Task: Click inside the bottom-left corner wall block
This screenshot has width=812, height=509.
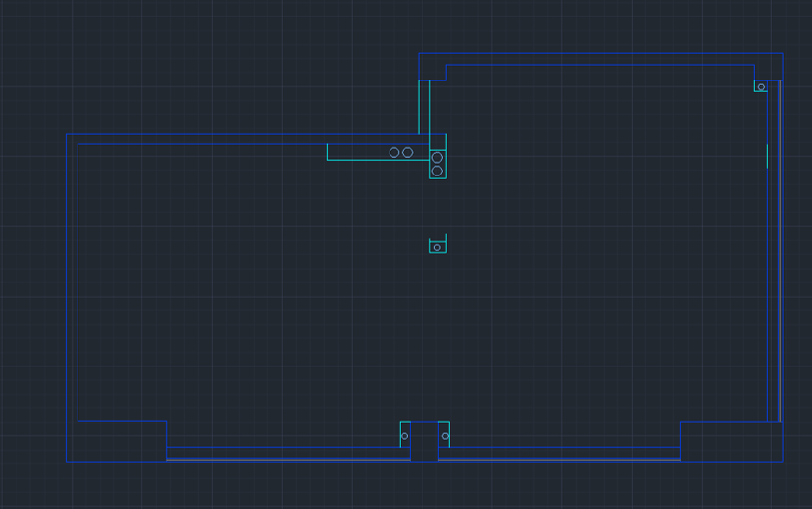Action: 116,441
